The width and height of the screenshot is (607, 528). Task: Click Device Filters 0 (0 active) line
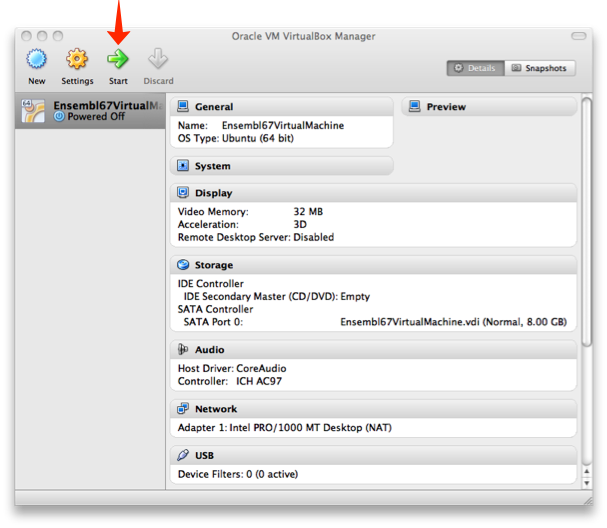tap(238, 474)
